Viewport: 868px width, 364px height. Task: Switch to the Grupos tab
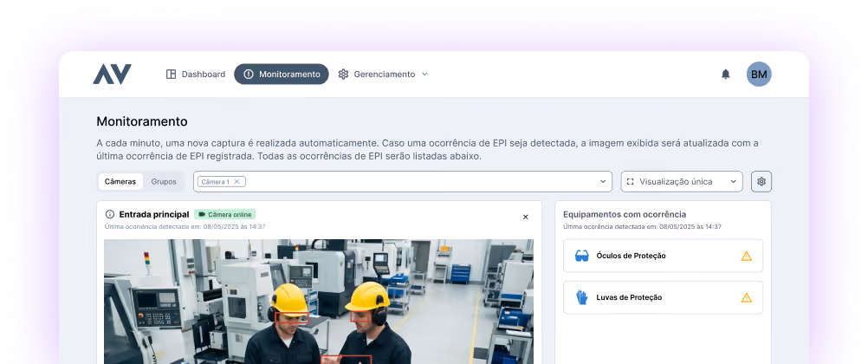164,182
